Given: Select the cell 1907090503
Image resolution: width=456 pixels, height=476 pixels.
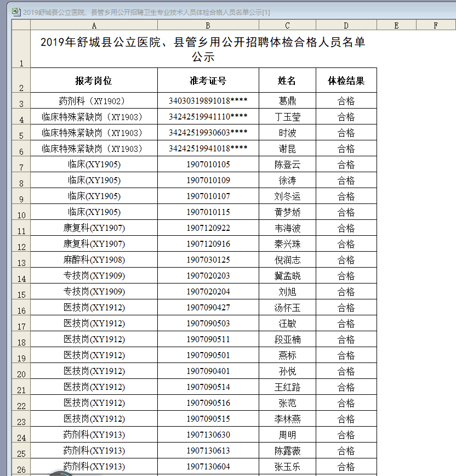Looking at the screenshot, I should [208, 324].
